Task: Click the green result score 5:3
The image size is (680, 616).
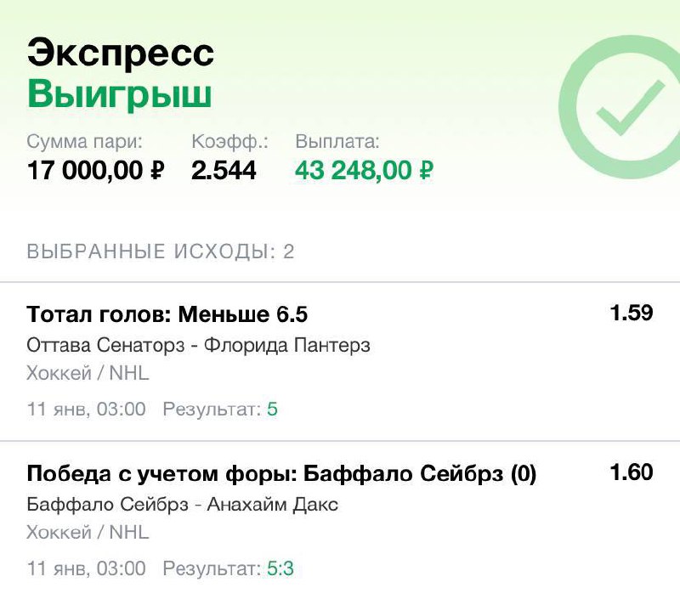Action: tap(280, 568)
